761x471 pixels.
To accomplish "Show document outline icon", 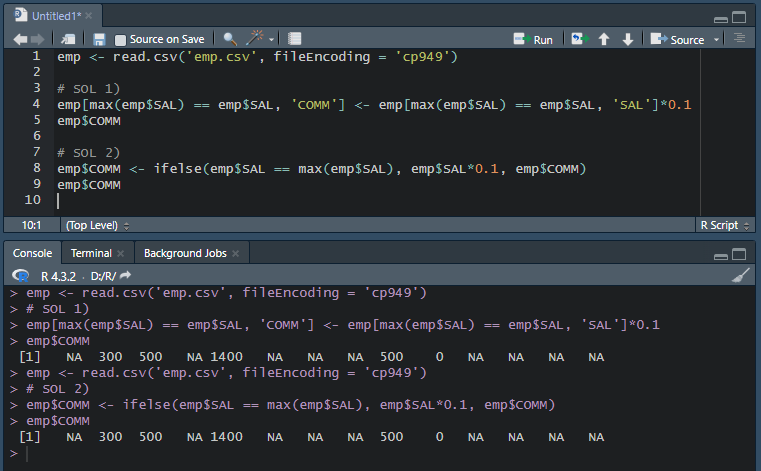I will coord(740,38).
